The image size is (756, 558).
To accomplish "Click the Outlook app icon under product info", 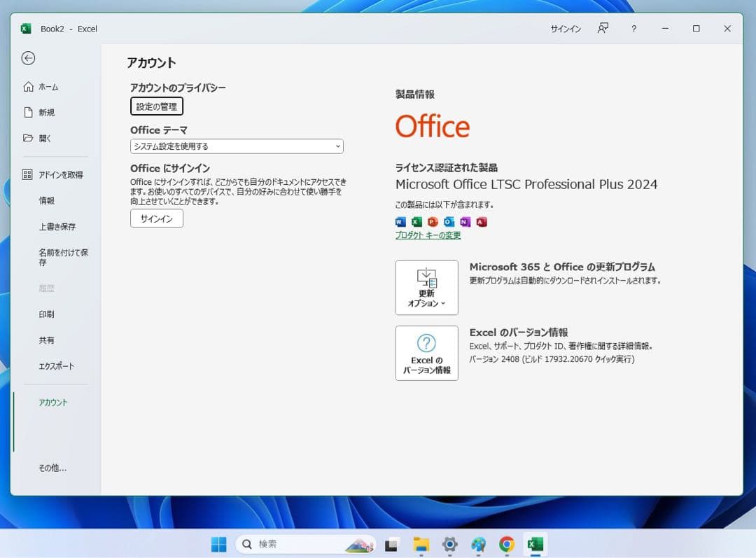I will click(449, 222).
